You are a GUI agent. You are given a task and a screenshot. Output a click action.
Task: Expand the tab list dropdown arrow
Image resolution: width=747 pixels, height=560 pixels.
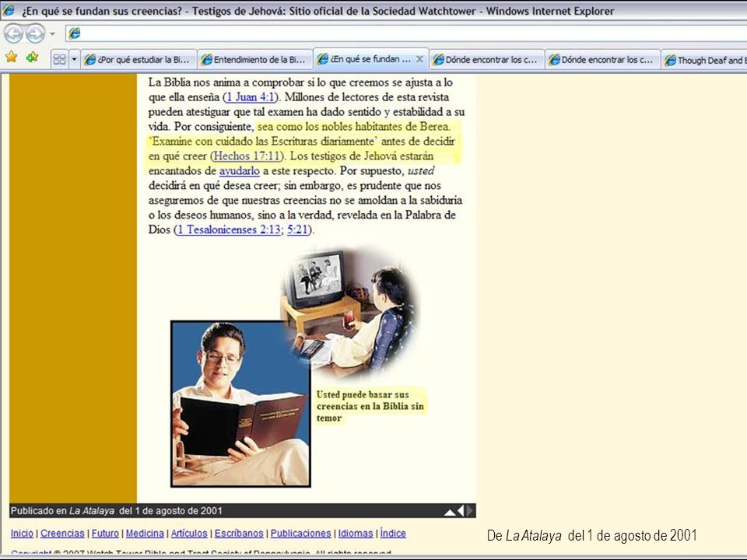click(x=74, y=60)
